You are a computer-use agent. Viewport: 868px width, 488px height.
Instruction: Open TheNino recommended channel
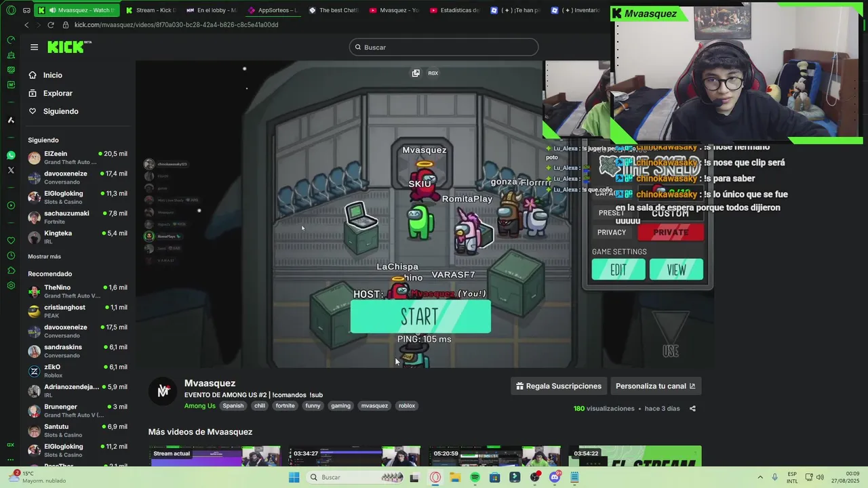pyautogui.click(x=77, y=291)
